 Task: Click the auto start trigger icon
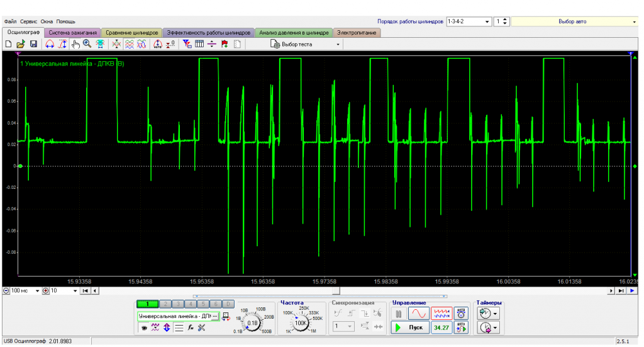click(461, 327)
